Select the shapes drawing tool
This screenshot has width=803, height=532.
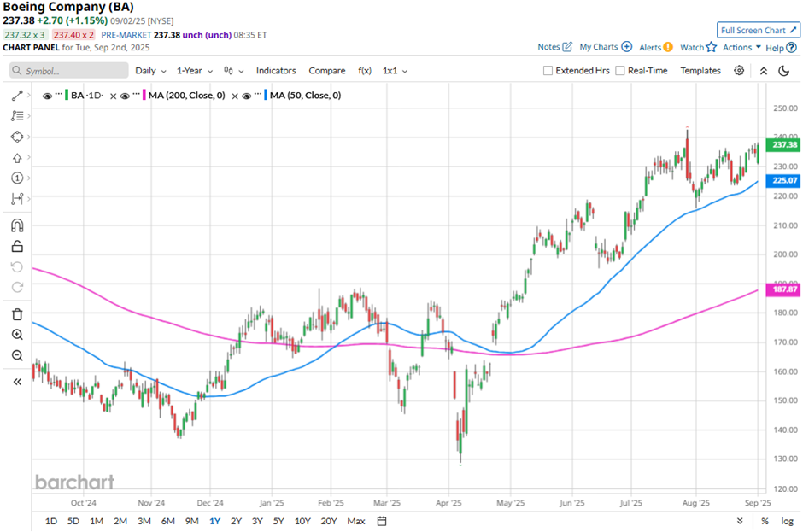[17, 137]
